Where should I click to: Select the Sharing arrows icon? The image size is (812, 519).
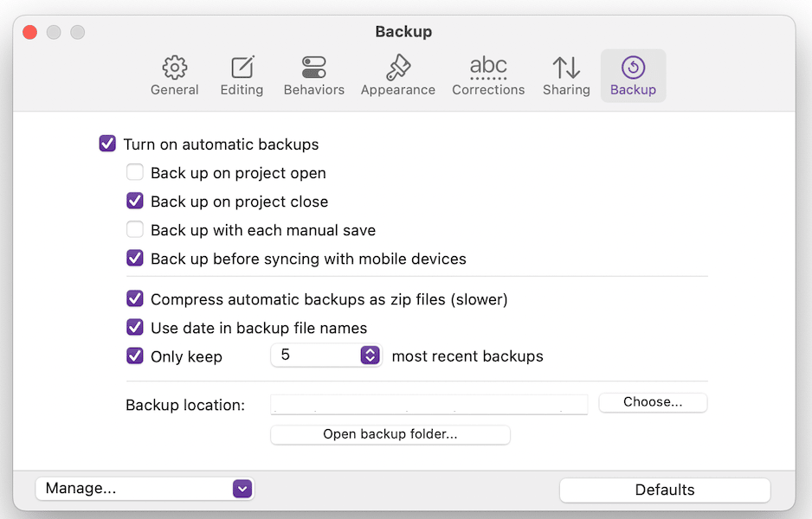point(566,67)
